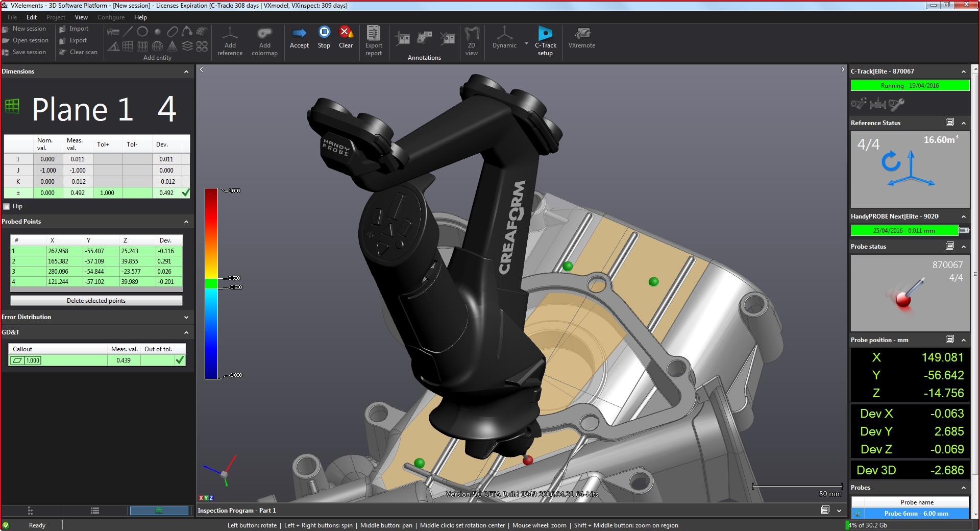Click the middle annotation icon
This screenshot has width=980, height=531.
425,38
